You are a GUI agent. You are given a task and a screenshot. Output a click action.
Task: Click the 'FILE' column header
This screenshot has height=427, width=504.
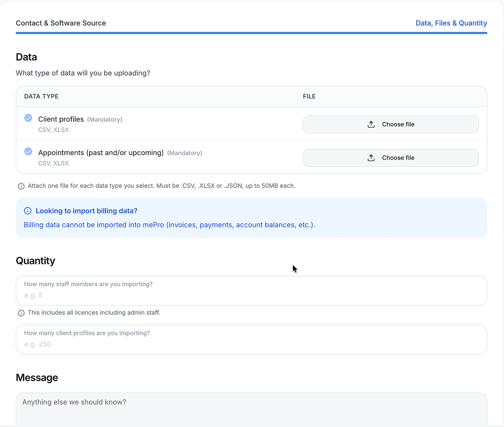click(309, 96)
